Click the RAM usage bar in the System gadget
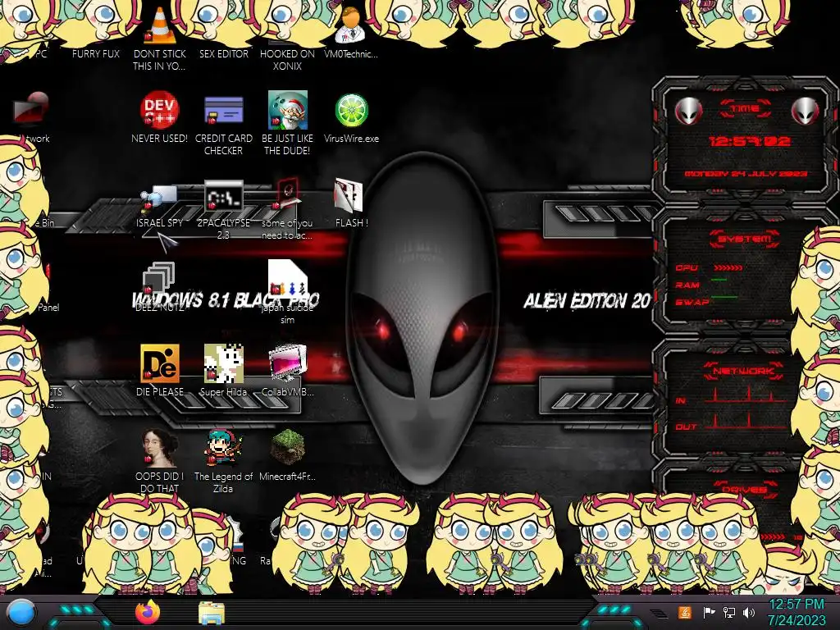 tap(719, 281)
